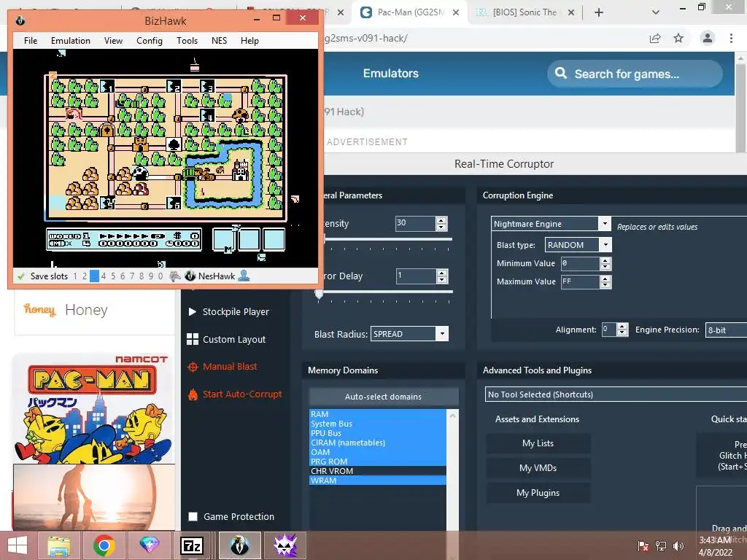747x560 pixels.
Task: Click the My Plugins button
Action: [538, 493]
